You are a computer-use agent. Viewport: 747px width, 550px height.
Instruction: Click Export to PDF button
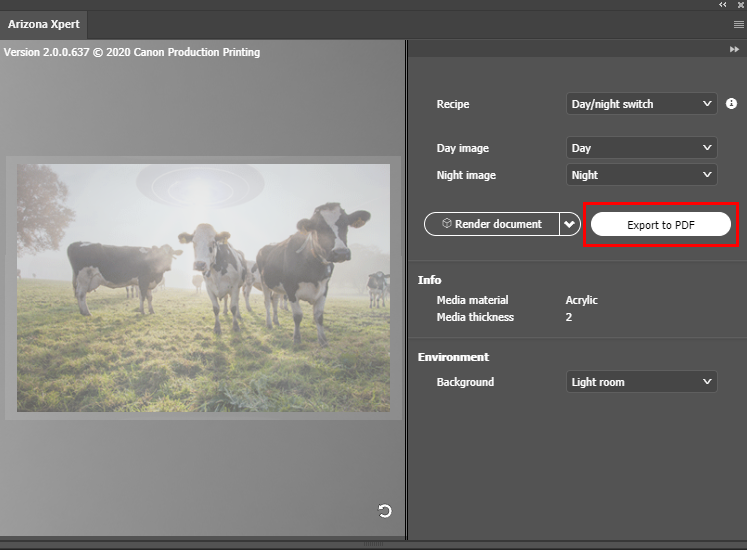click(661, 224)
